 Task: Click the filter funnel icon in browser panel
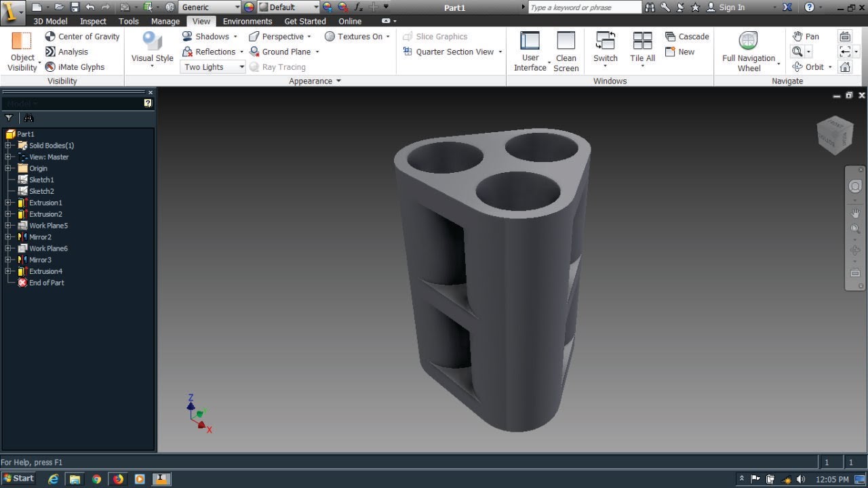(9, 118)
